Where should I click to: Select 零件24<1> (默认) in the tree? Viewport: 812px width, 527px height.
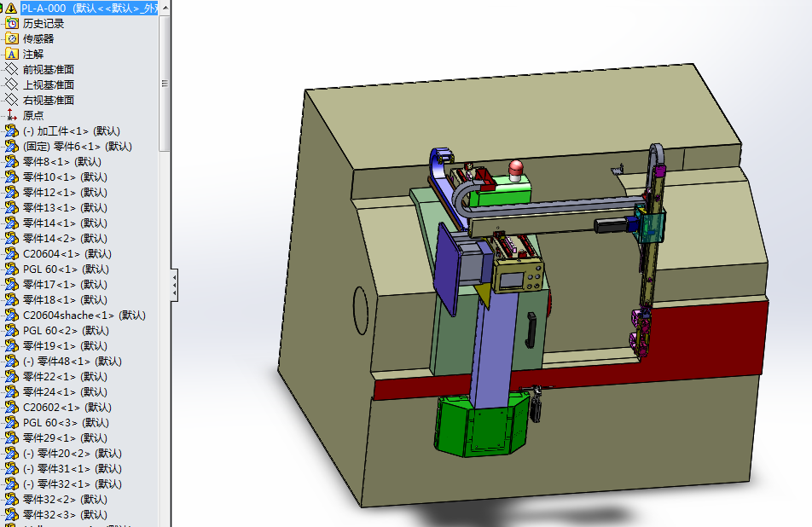point(65,392)
